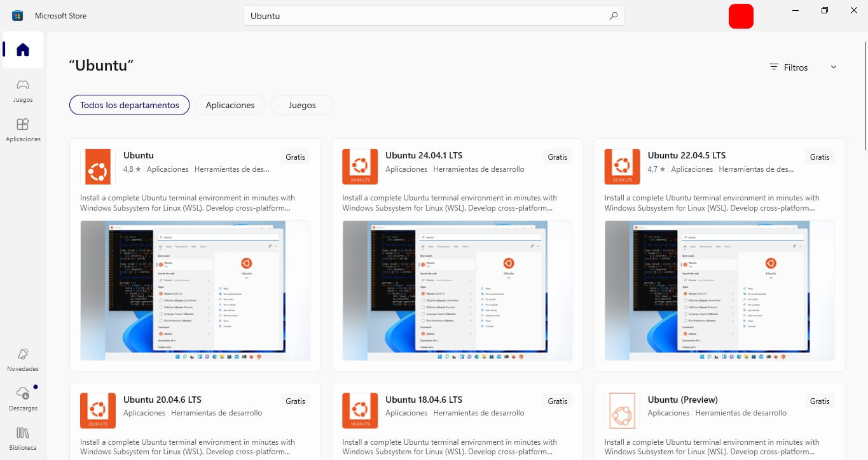Minimize the Microsoft Store window
This screenshot has width=868, height=460.
pyautogui.click(x=796, y=10)
